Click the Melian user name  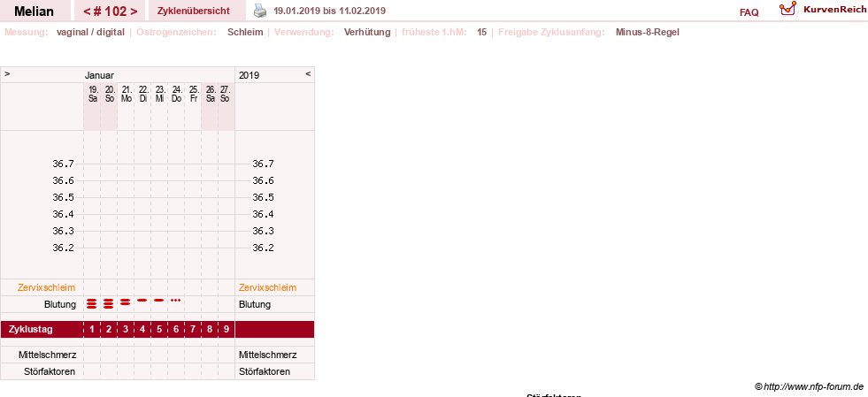(35, 11)
